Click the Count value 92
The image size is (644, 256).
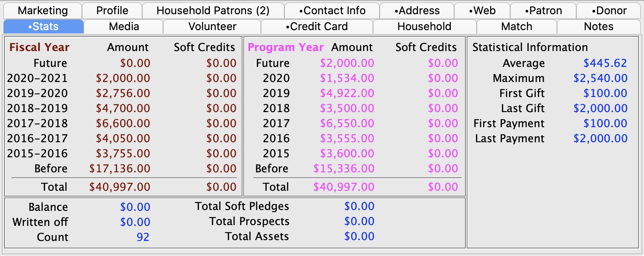(143, 237)
